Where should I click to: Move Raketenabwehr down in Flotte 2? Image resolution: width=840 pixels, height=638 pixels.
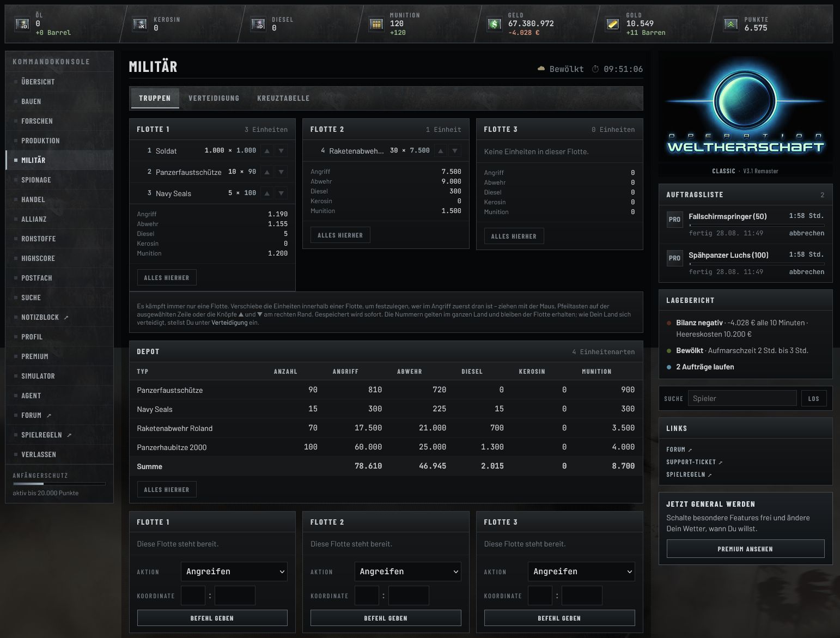coord(455,150)
